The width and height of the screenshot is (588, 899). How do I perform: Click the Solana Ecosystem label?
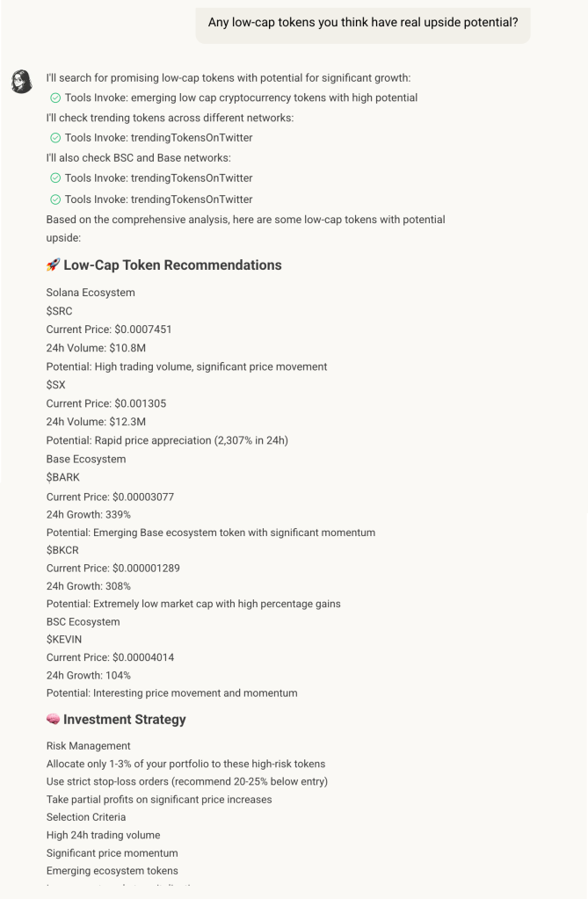(91, 293)
